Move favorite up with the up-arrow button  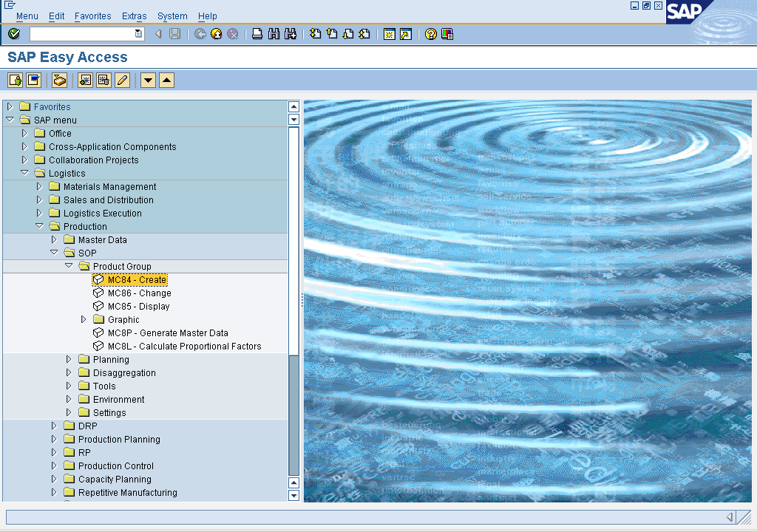166,80
